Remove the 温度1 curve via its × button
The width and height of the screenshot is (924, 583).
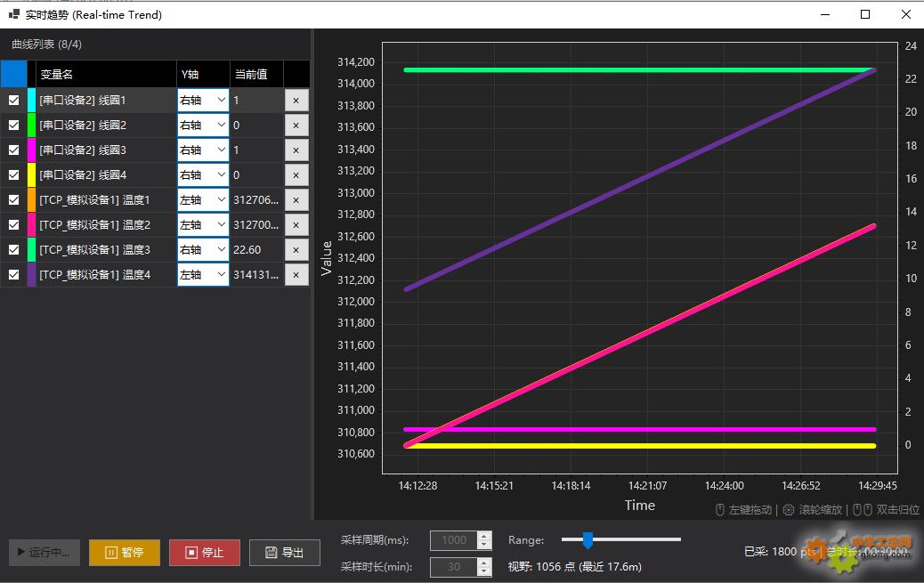296,200
